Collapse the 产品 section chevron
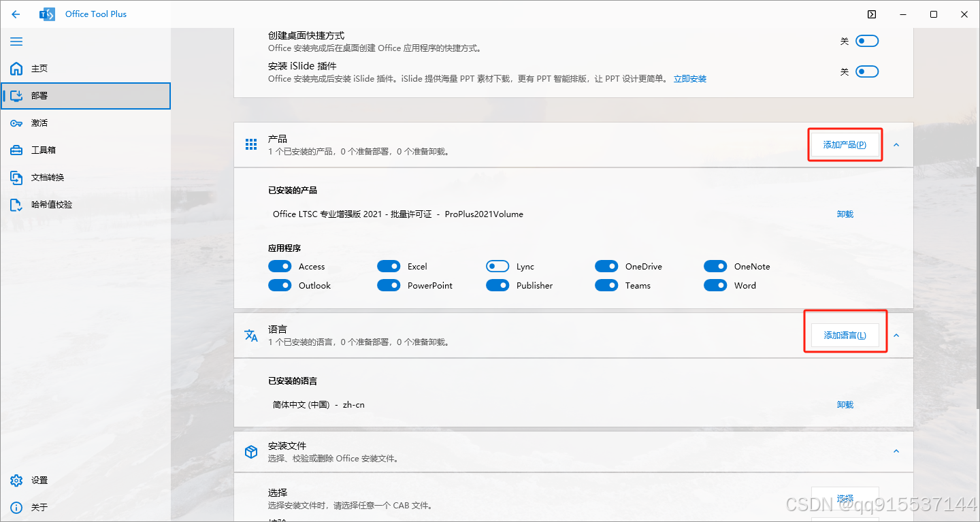This screenshot has width=980, height=522. pyautogui.click(x=896, y=144)
